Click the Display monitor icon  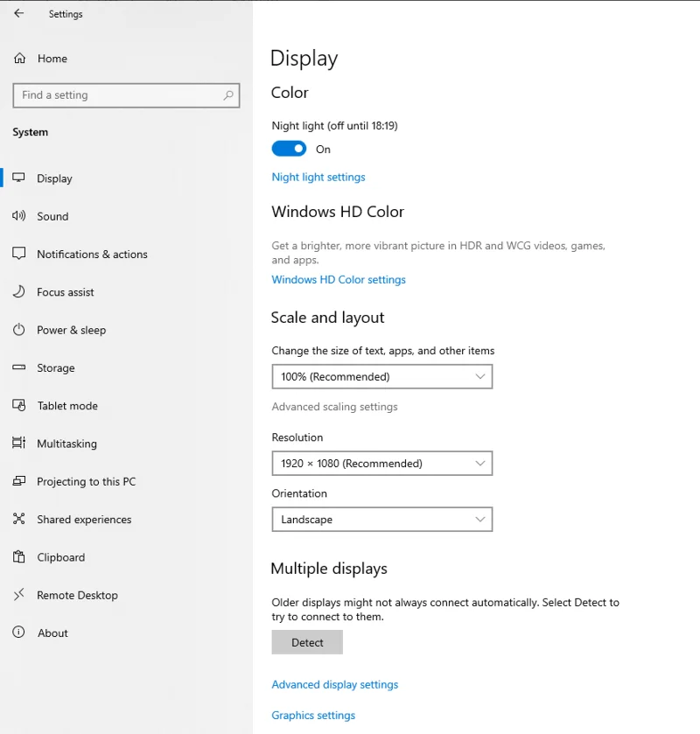(x=18, y=178)
